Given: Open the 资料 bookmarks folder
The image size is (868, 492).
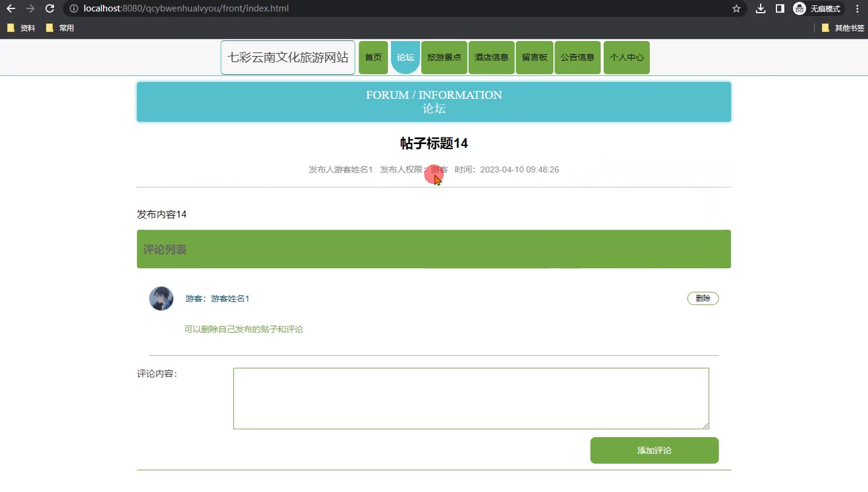Looking at the screenshot, I should pos(21,28).
